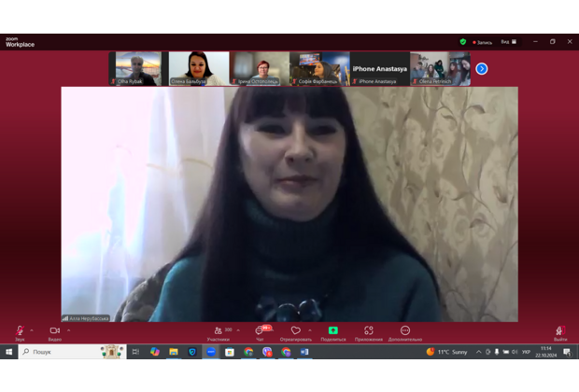Open File Explorer from taskbar
This screenshot has height=392, width=579.
click(174, 352)
